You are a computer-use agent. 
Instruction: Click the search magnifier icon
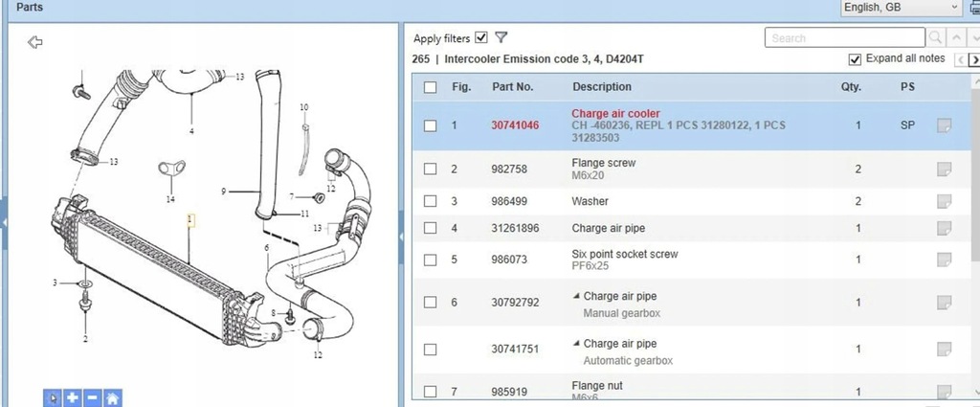(935, 37)
